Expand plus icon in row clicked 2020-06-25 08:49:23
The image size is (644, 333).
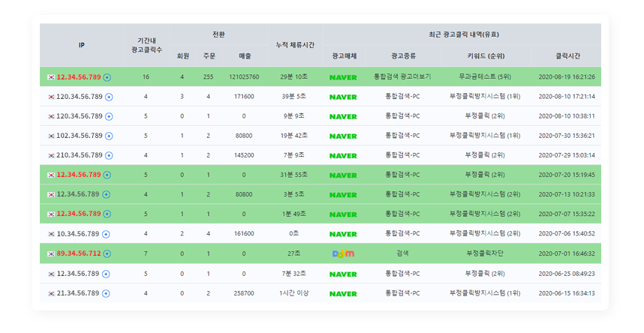point(106,274)
